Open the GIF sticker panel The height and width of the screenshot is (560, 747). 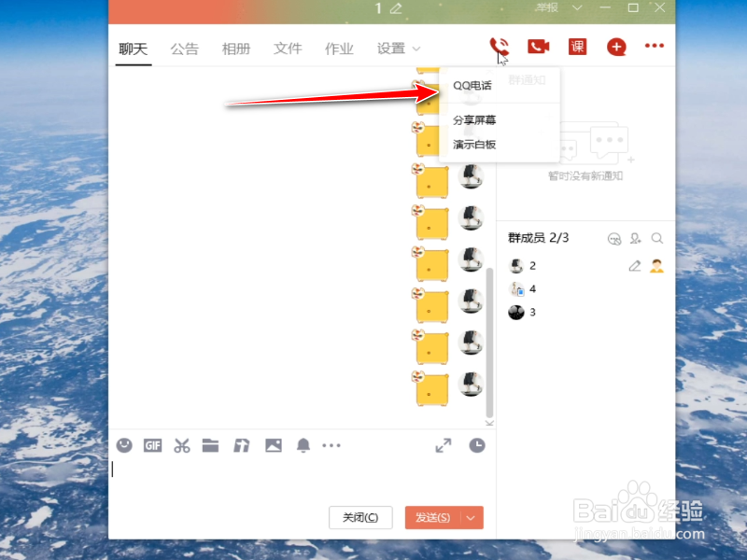[152, 446]
